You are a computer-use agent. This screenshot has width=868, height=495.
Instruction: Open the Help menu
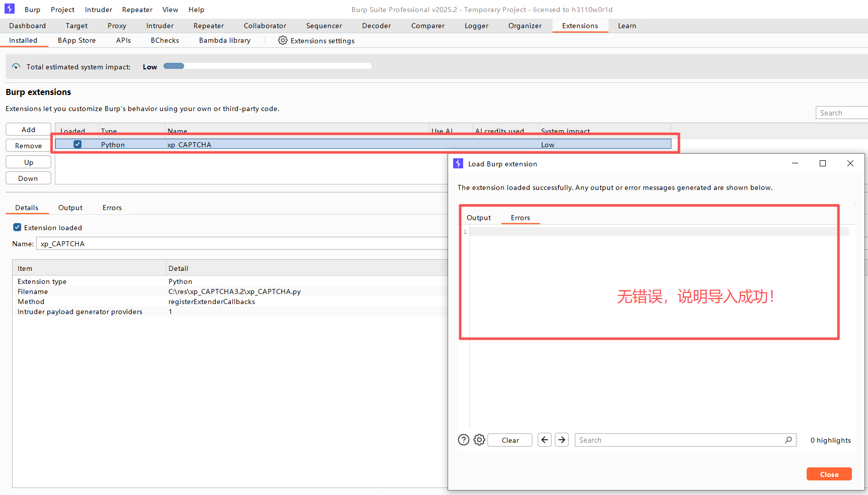point(196,10)
